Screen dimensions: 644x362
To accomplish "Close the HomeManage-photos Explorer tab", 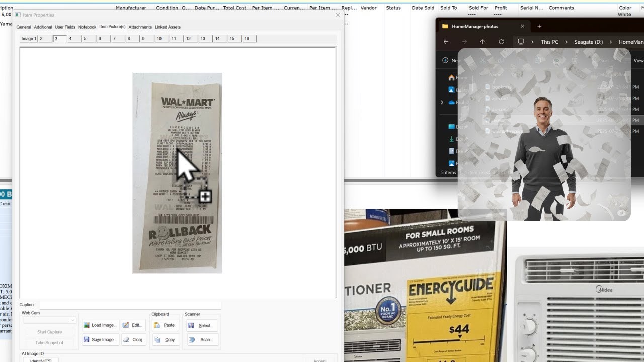I will coord(522,26).
